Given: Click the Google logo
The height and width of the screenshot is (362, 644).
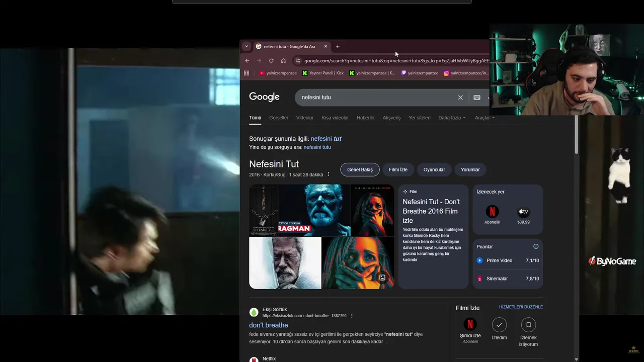Looking at the screenshot, I should point(264,97).
